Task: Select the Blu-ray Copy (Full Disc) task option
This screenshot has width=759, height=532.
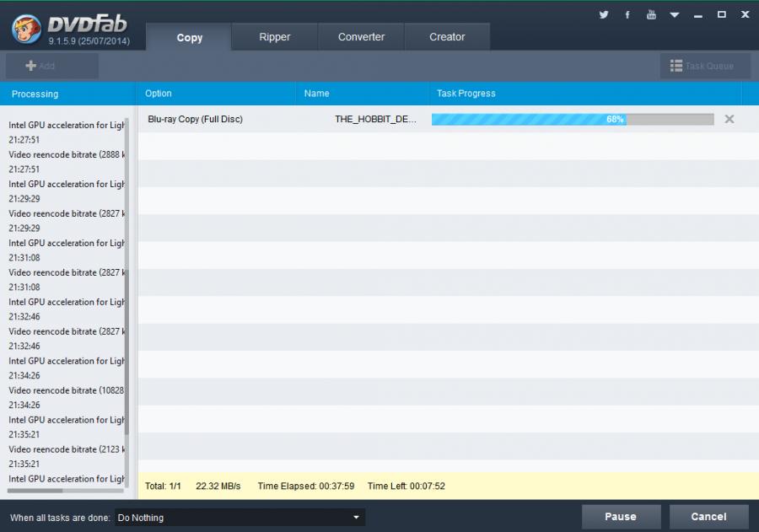Action: (x=195, y=119)
